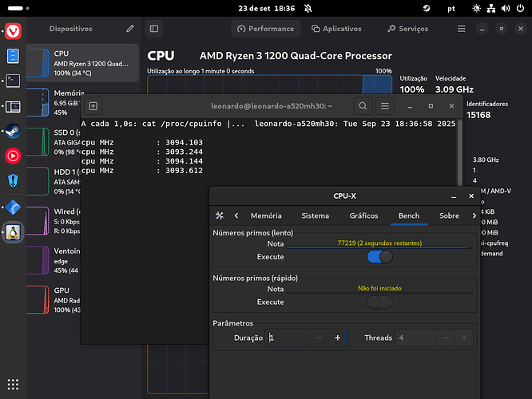Toggle the sidebar panel icon in header

point(155,29)
